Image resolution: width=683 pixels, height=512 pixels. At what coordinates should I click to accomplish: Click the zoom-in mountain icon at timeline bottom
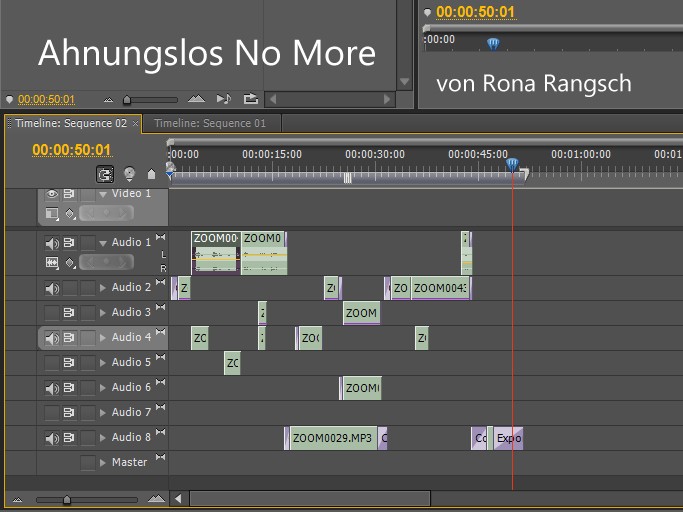(x=156, y=498)
